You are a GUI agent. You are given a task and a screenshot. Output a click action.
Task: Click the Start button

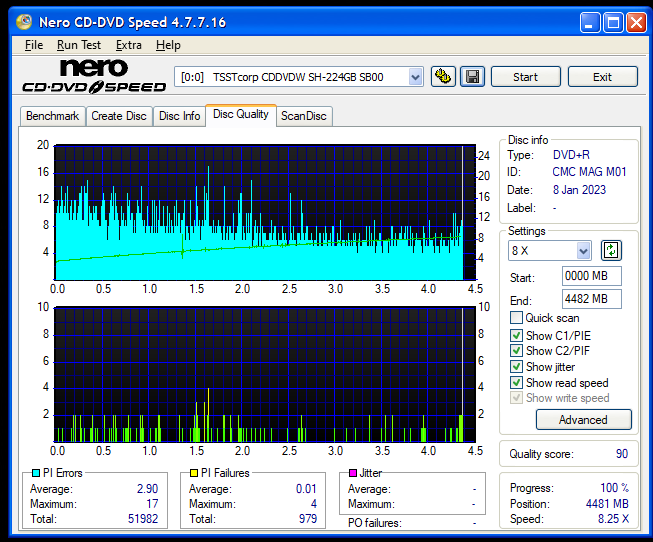coord(526,77)
